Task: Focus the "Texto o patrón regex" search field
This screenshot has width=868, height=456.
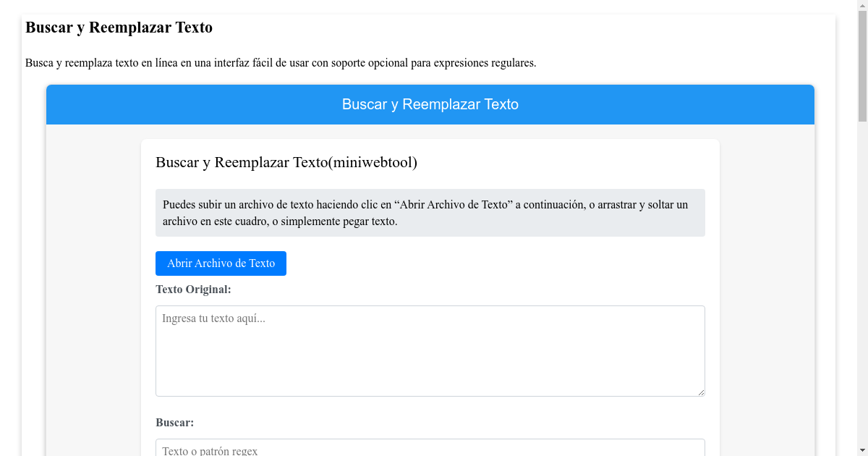Action: tap(430, 449)
